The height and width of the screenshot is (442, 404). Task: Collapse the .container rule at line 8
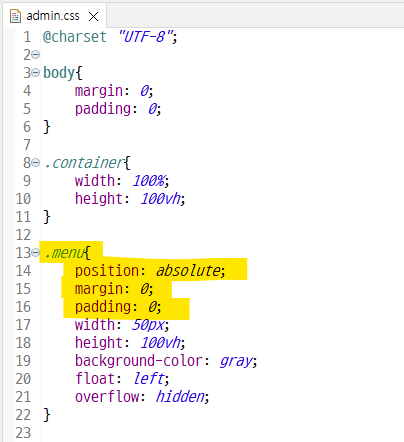coord(36,163)
